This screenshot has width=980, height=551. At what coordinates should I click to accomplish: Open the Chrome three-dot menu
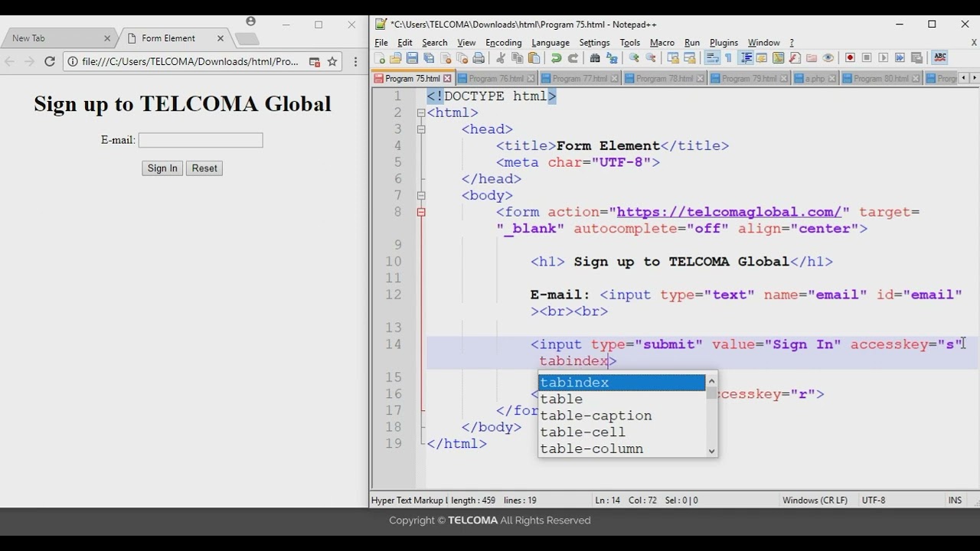(x=355, y=62)
